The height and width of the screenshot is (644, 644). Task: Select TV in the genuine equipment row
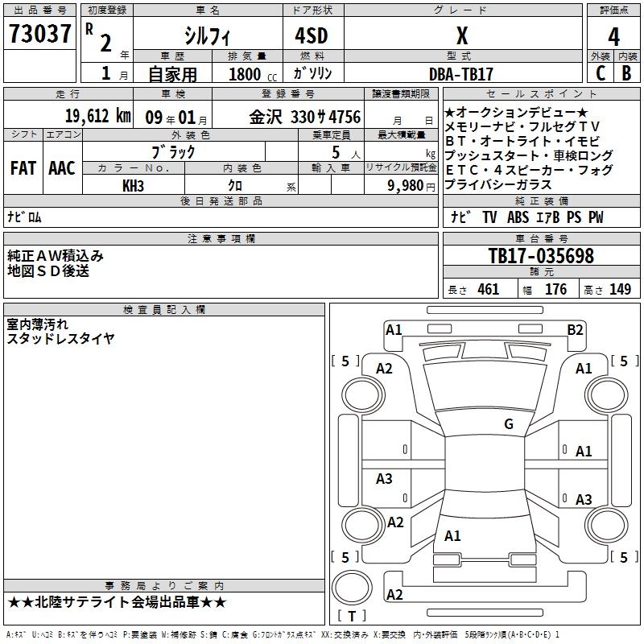tap(489, 217)
